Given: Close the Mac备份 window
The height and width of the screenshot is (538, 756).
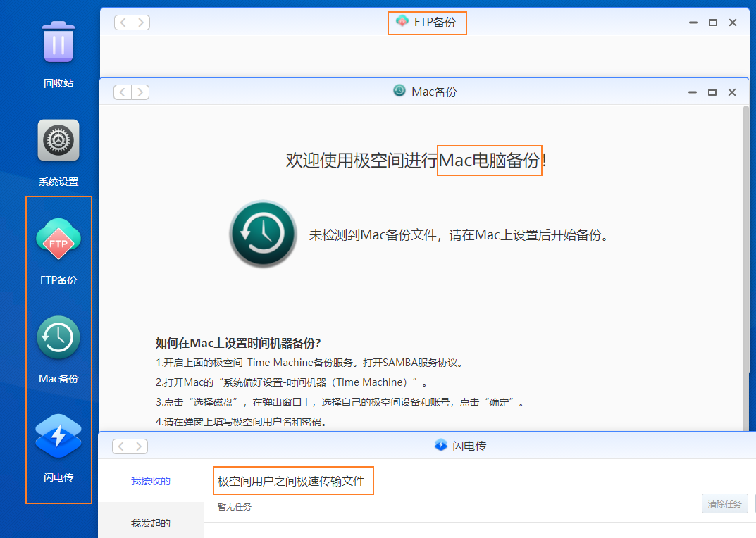Looking at the screenshot, I should point(732,92).
